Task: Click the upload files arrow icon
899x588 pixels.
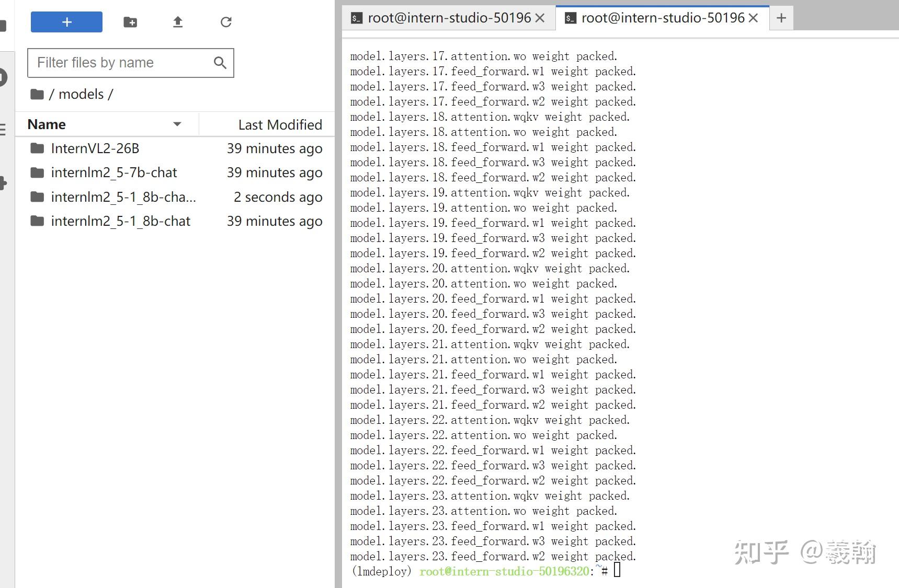Action: coord(178,22)
